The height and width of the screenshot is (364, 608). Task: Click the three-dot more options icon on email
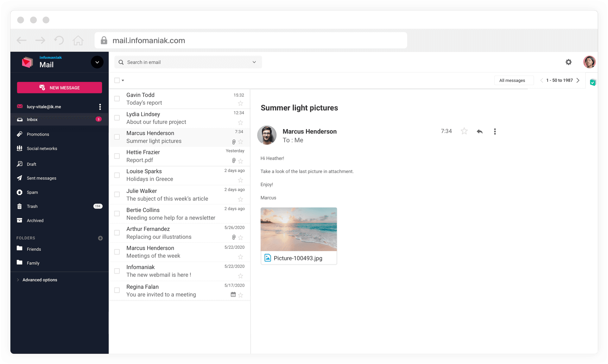point(494,131)
